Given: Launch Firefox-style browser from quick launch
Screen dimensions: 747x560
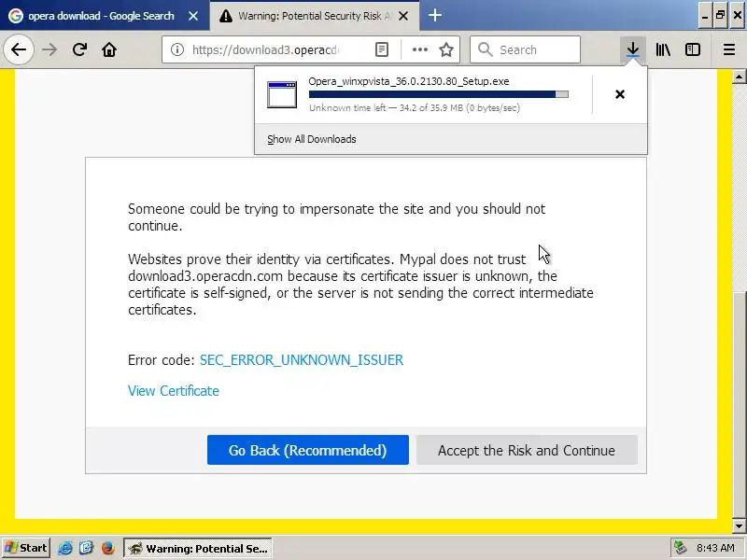Looking at the screenshot, I should click(x=108, y=548).
